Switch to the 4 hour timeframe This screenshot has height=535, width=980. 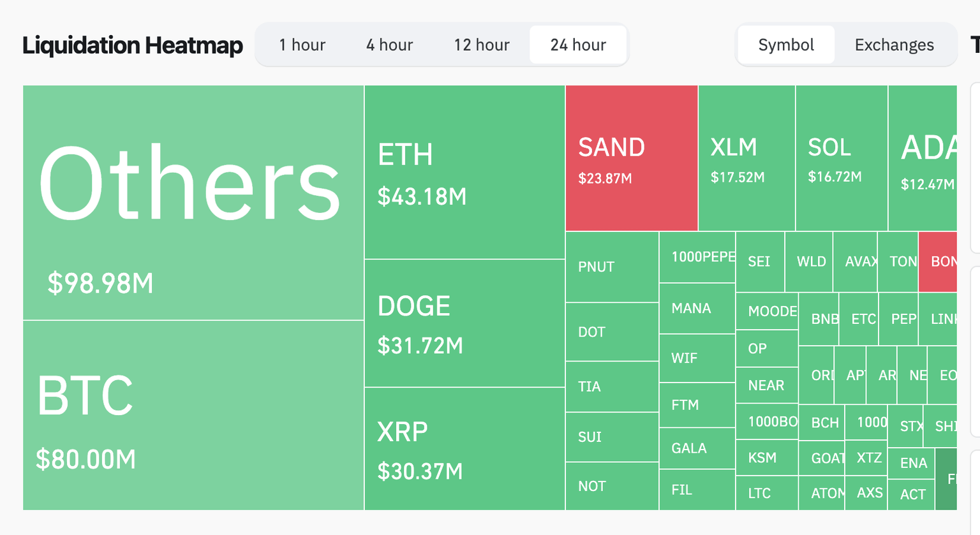click(x=389, y=45)
